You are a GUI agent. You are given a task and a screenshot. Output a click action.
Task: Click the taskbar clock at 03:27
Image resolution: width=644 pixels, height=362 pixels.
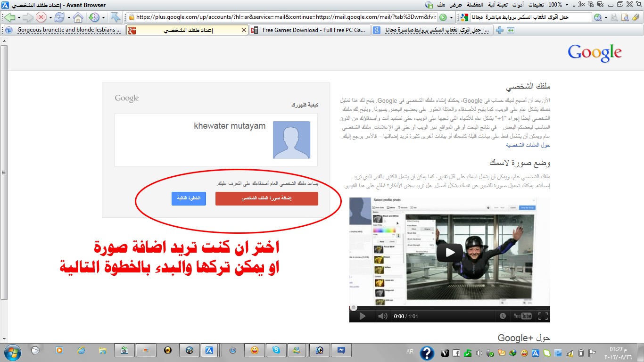619,353
